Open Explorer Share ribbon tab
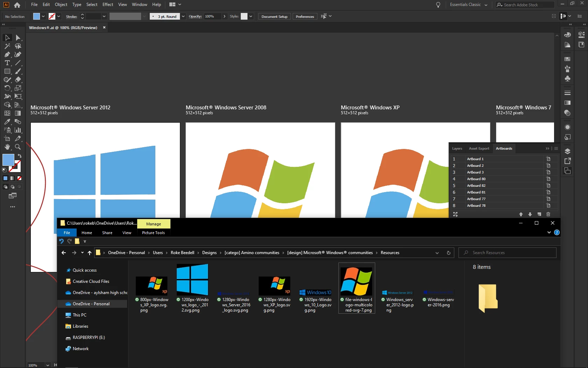 [107, 233]
